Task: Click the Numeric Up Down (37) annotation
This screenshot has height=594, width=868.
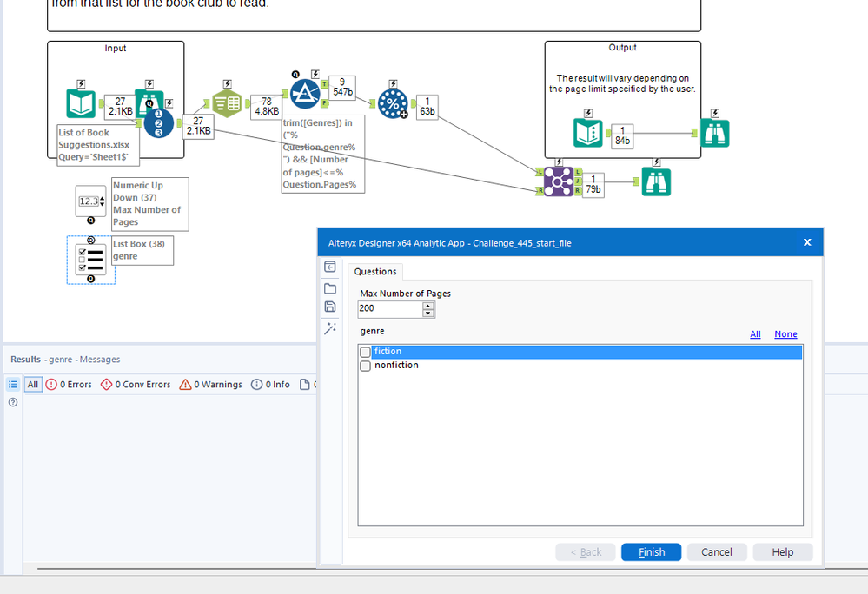Action: (x=150, y=204)
